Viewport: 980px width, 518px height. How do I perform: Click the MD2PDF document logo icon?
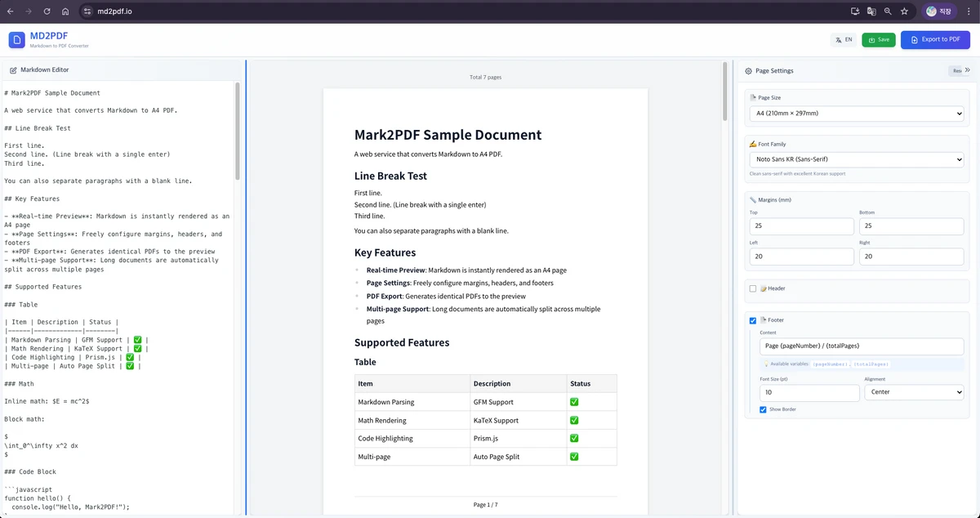(x=16, y=40)
